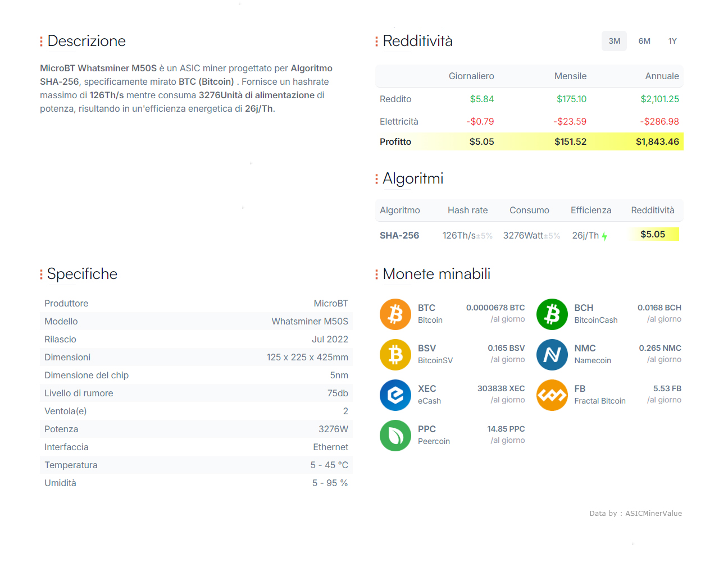Click the monthly profit value $151.52
This screenshot has height=563, width=728.
click(570, 141)
